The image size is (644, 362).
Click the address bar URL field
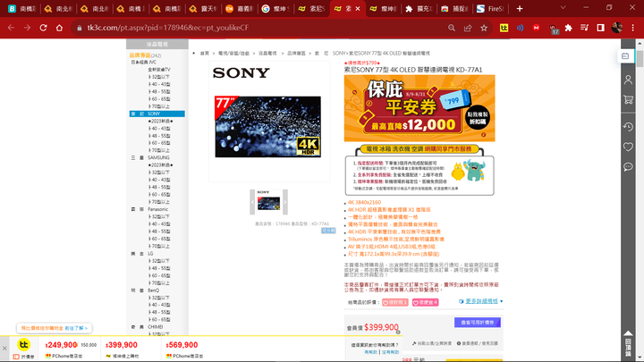pyautogui.click(x=263, y=28)
